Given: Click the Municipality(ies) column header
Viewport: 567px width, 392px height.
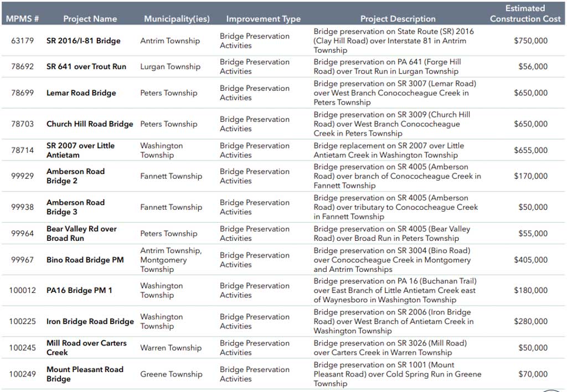Looking at the screenshot, I should pos(177,19).
